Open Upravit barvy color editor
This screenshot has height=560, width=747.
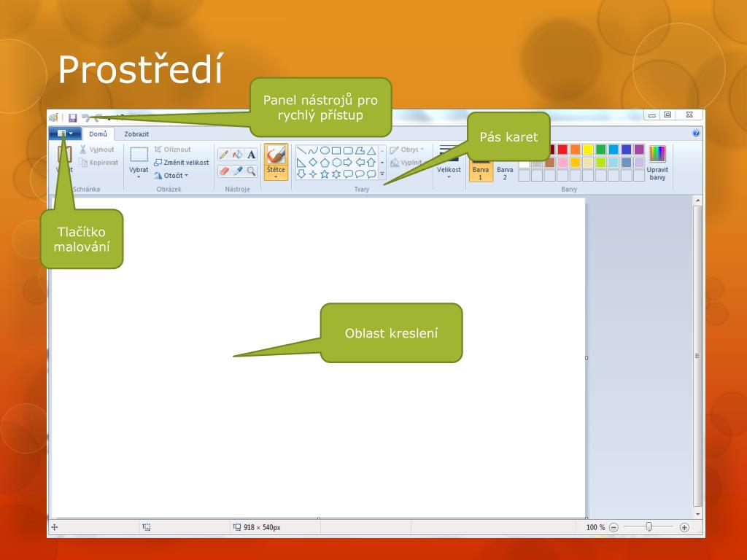[657, 163]
